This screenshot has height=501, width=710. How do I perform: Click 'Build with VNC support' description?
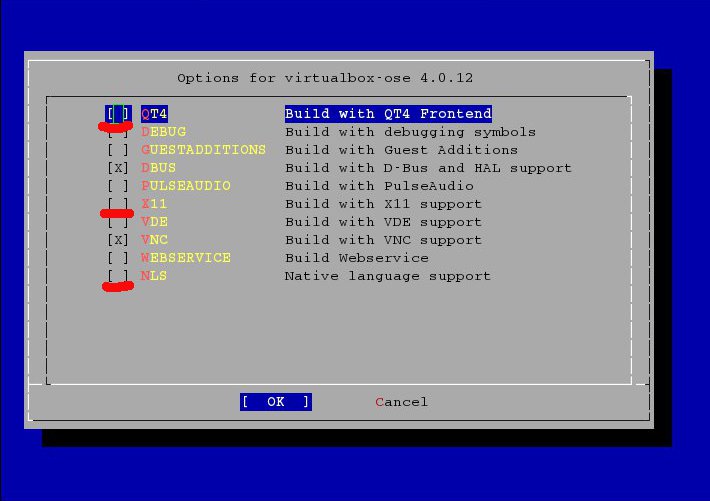click(x=383, y=240)
